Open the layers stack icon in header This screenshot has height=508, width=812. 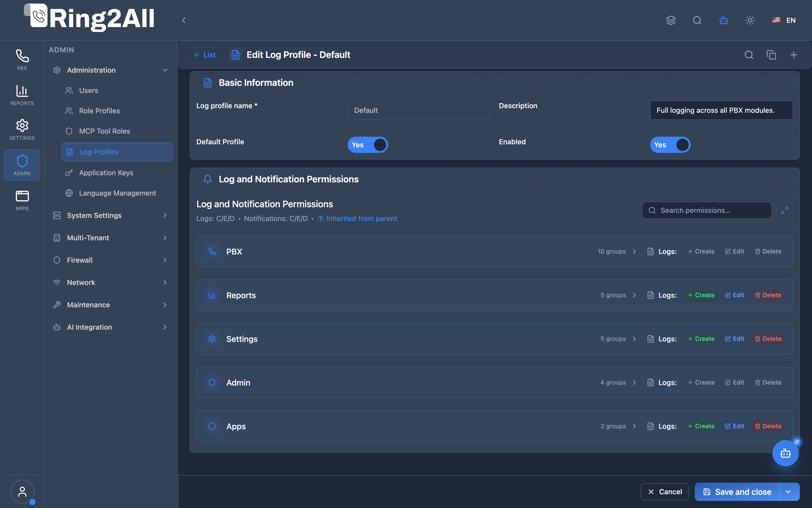click(x=671, y=21)
